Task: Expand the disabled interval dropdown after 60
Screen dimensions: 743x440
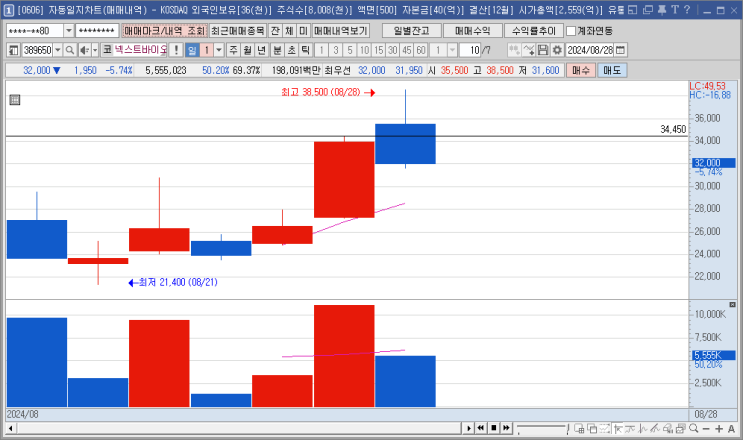Action: (x=453, y=50)
